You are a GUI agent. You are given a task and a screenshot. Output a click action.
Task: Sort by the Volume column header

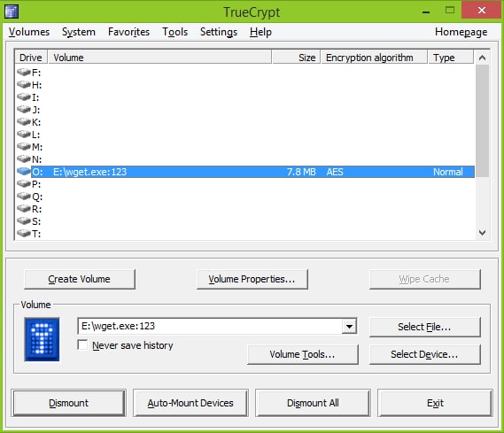159,58
